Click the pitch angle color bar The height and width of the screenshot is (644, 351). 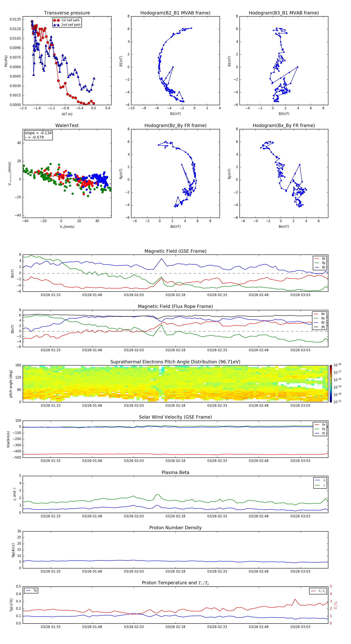pos(331,384)
